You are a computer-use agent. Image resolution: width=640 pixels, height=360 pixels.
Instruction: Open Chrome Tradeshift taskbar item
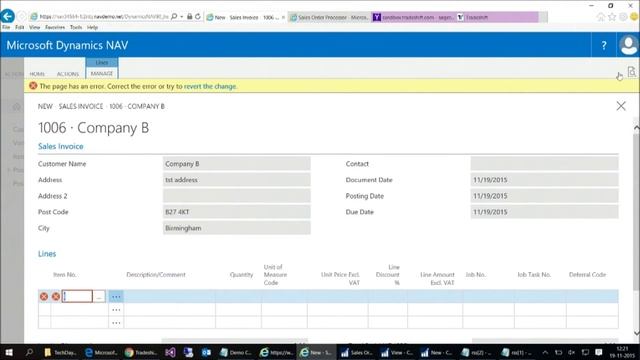click(x=141, y=352)
